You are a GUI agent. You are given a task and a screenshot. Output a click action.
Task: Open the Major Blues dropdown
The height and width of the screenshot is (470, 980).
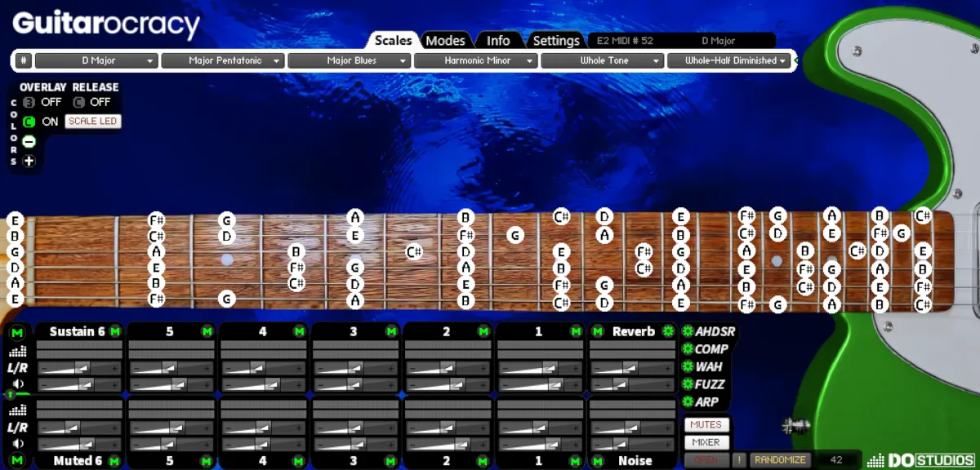350,60
